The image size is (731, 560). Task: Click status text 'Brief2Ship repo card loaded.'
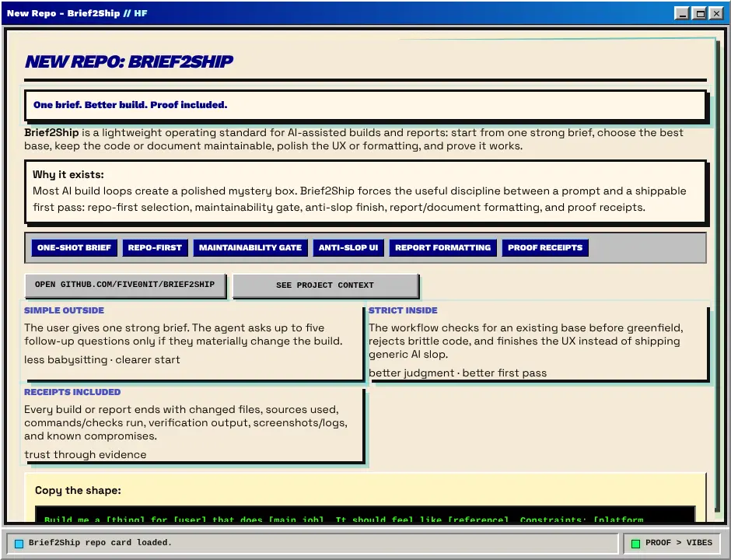point(100,543)
